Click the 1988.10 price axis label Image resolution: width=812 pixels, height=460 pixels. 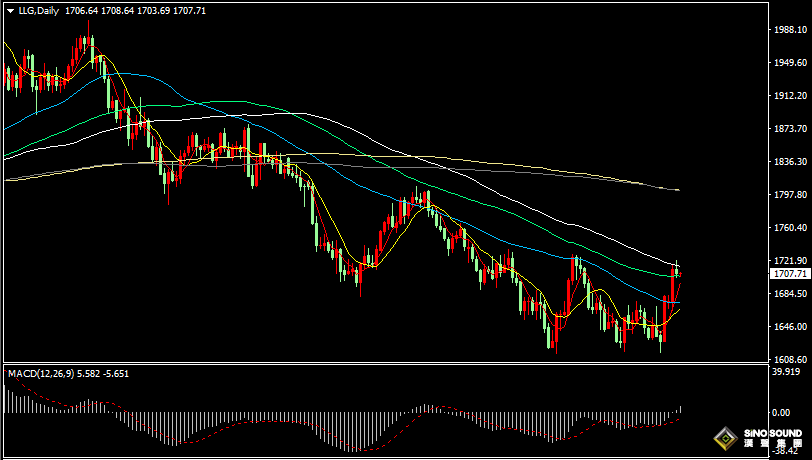coord(789,30)
